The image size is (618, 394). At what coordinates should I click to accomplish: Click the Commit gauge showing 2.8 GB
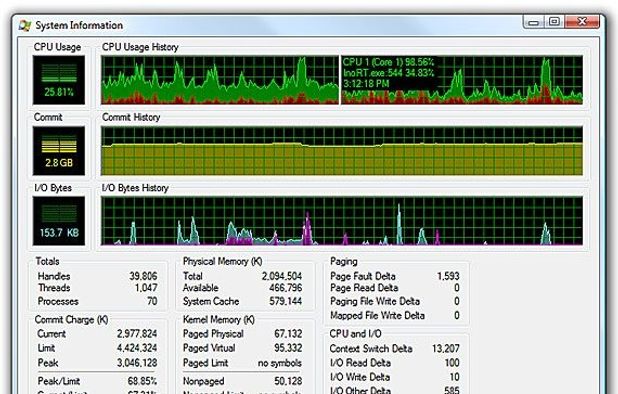coord(59,151)
